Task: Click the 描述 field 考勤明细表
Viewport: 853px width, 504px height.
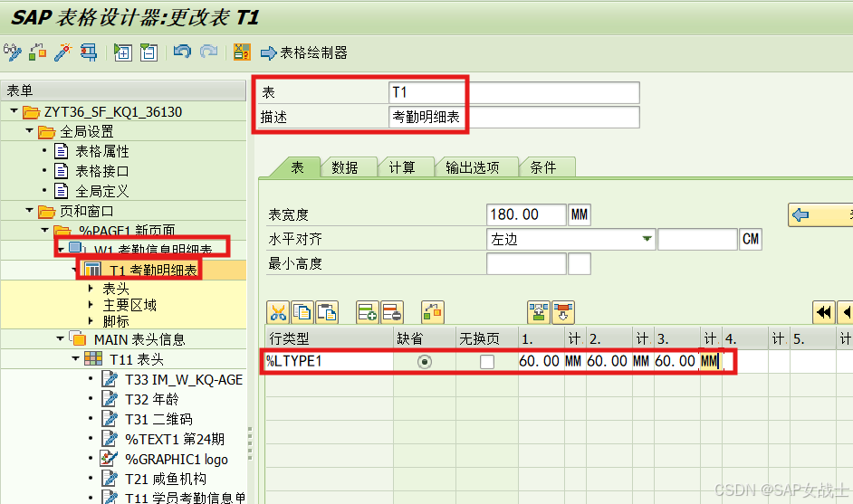Action: pos(514,117)
